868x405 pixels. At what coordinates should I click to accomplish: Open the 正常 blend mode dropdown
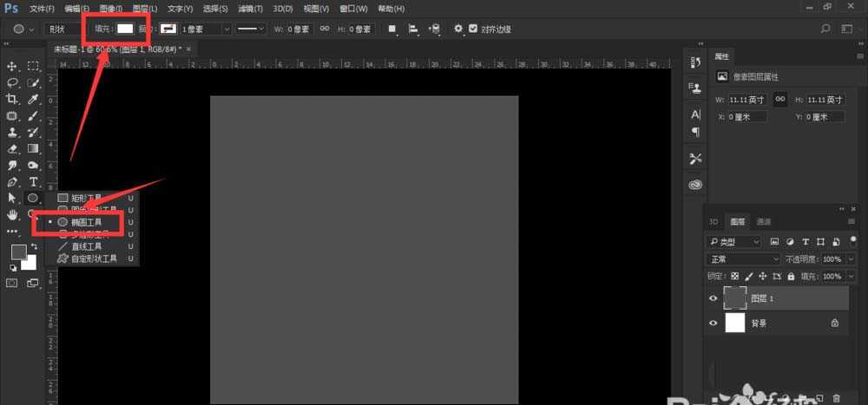click(x=744, y=259)
